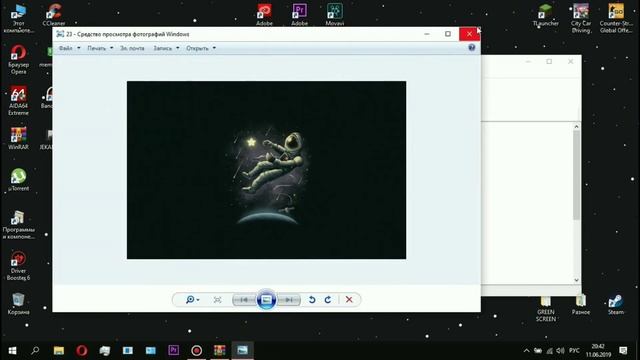Start the slideshow with center button

[x=266, y=300]
